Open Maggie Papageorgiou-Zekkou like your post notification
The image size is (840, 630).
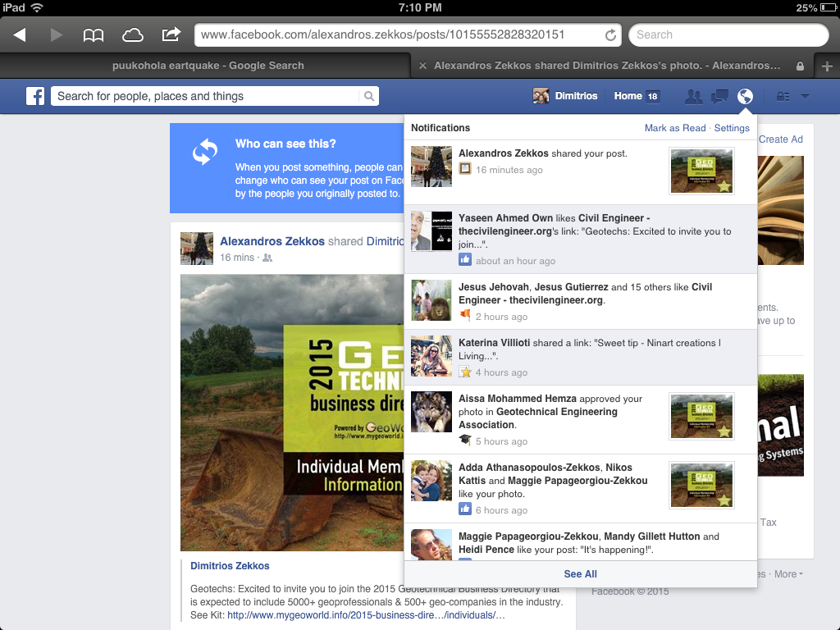pos(581,542)
